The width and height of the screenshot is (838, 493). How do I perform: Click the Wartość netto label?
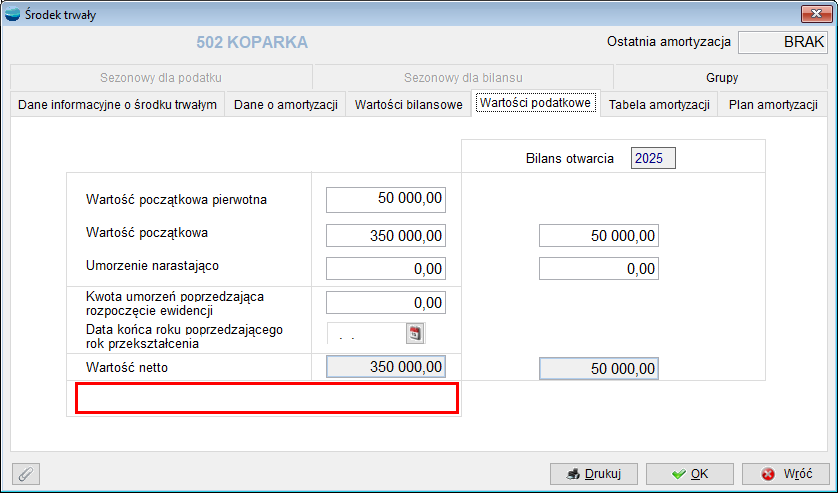[x=127, y=368]
